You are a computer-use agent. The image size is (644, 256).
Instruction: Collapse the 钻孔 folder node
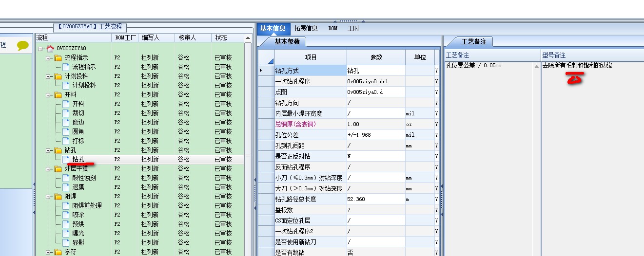point(49,150)
